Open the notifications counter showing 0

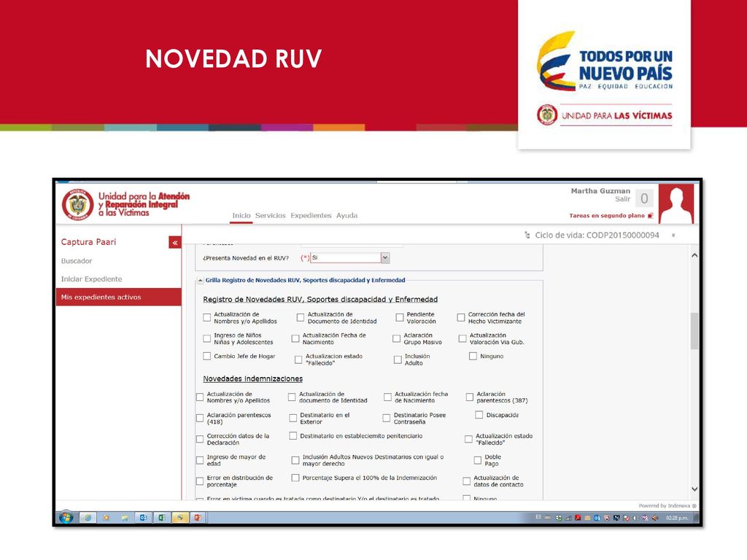[x=644, y=198]
